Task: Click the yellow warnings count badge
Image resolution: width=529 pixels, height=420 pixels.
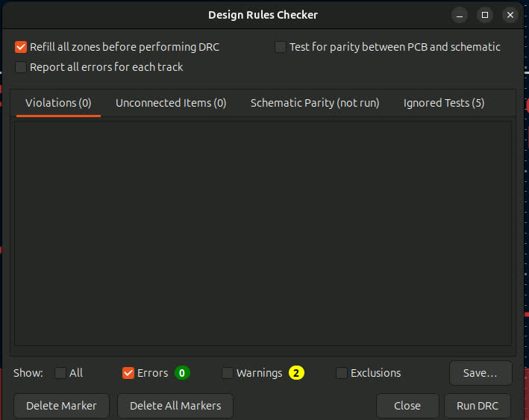Action: pyautogui.click(x=297, y=373)
